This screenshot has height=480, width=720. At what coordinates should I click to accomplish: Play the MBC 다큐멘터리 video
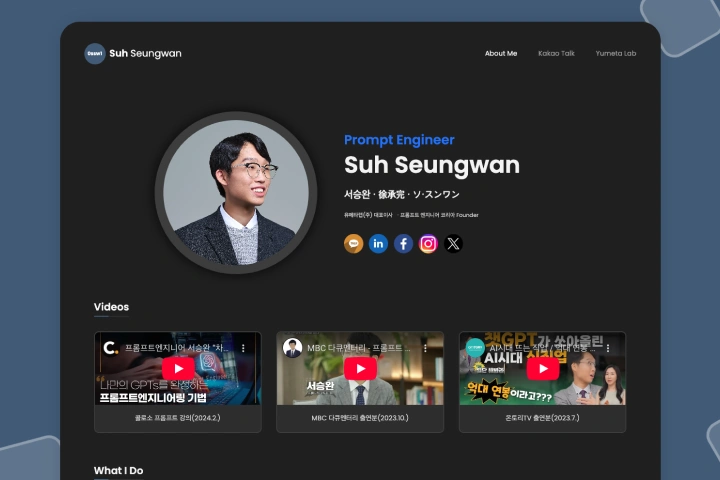(360, 368)
